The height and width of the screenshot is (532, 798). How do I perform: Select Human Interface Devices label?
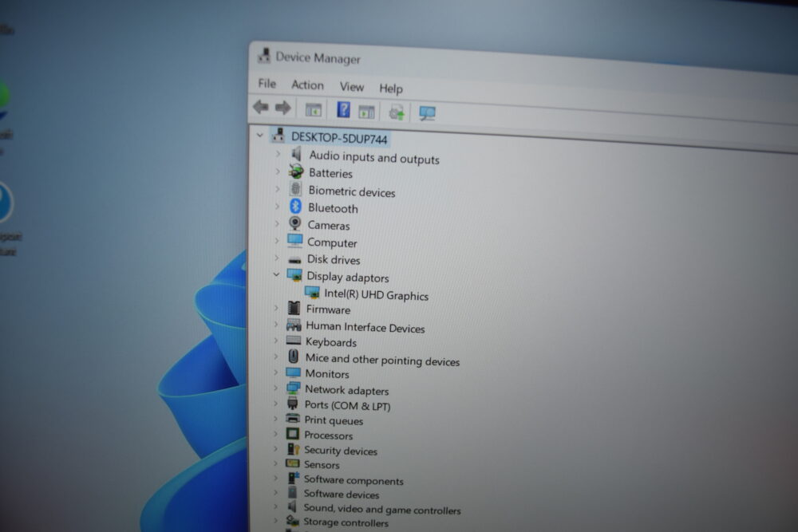pyautogui.click(x=365, y=328)
